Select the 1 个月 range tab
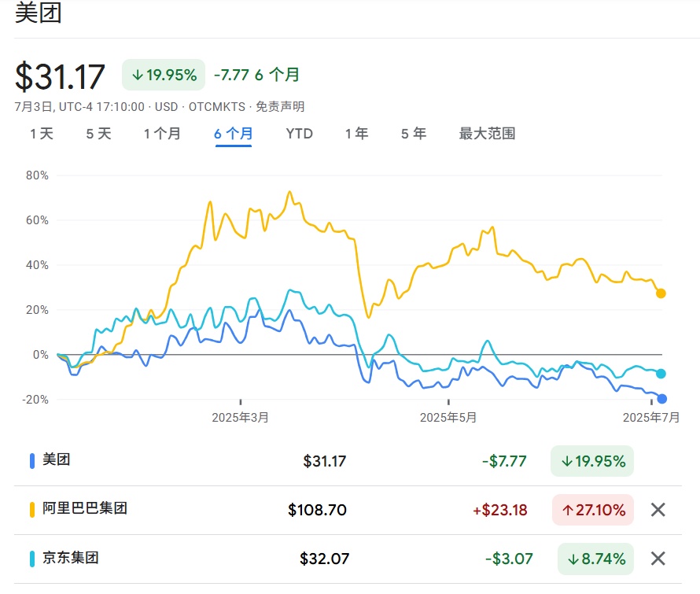The image size is (700, 594). pos(162,134)
